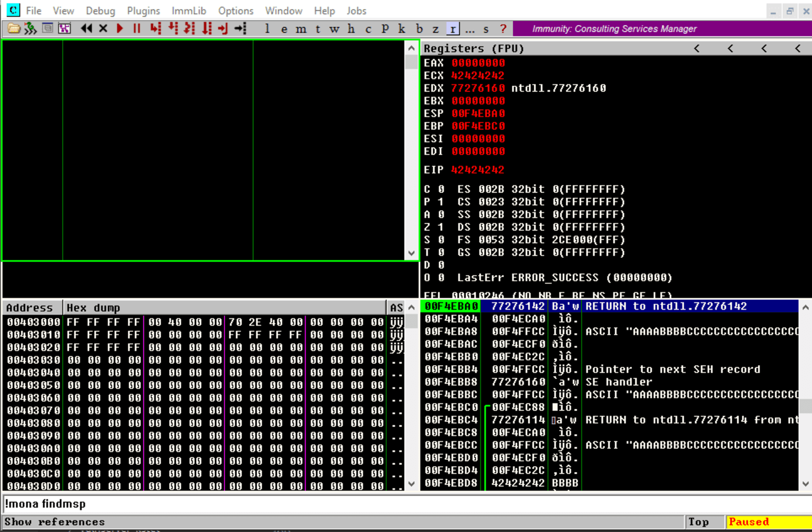
Task: Show Executable modules with 'e' button
Action: (284, 29)
